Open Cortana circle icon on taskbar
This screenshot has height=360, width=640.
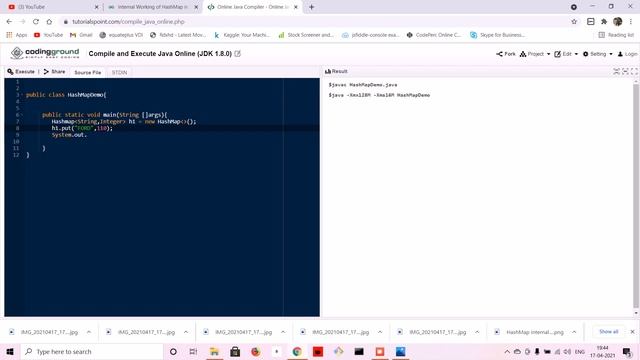pyautogui.click(x=173, y=351)
